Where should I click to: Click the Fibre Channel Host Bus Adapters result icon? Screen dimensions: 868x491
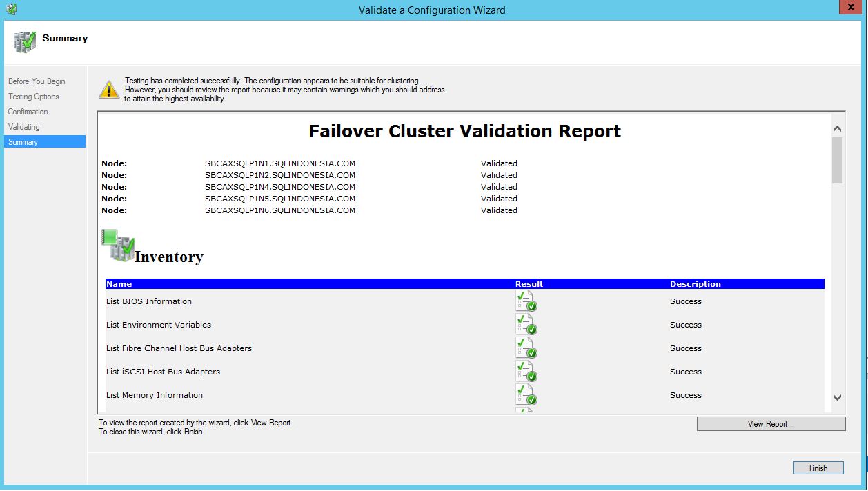pyautogui.click(x=526, y=348)
